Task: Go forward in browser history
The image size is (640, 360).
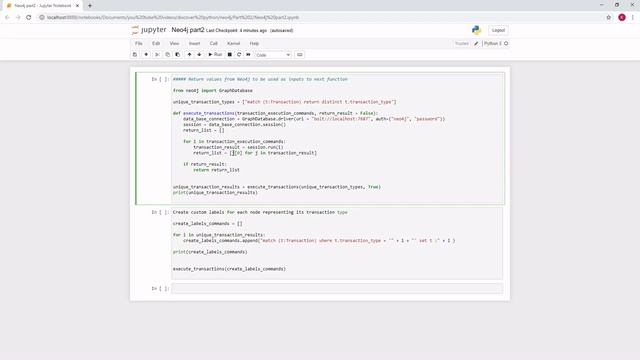Action: [x=18, y=18]
